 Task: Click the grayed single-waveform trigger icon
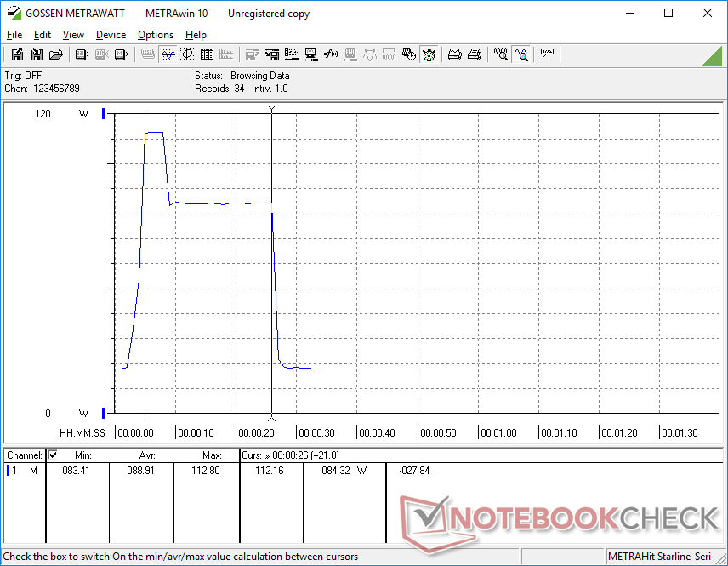tap(370, 54)
